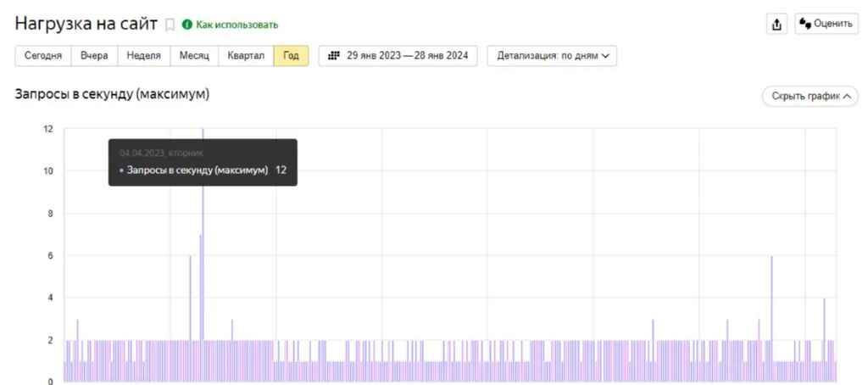Select the 'Квартал' period tab

[247, 56]
